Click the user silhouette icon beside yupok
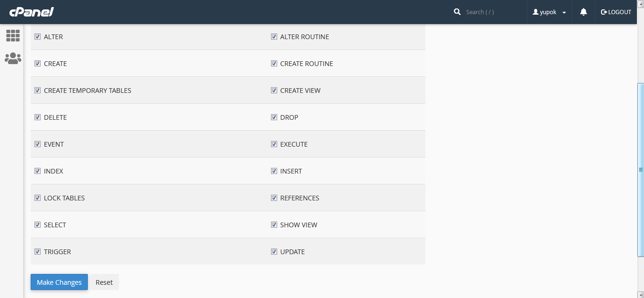 (535, 12)
